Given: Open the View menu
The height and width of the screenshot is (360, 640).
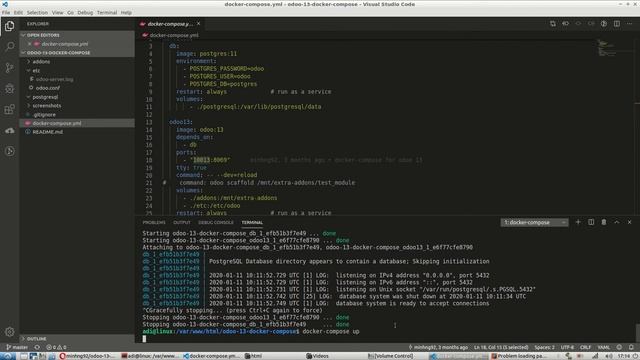Looking at the screenshot, I should (x=58, y=13).
